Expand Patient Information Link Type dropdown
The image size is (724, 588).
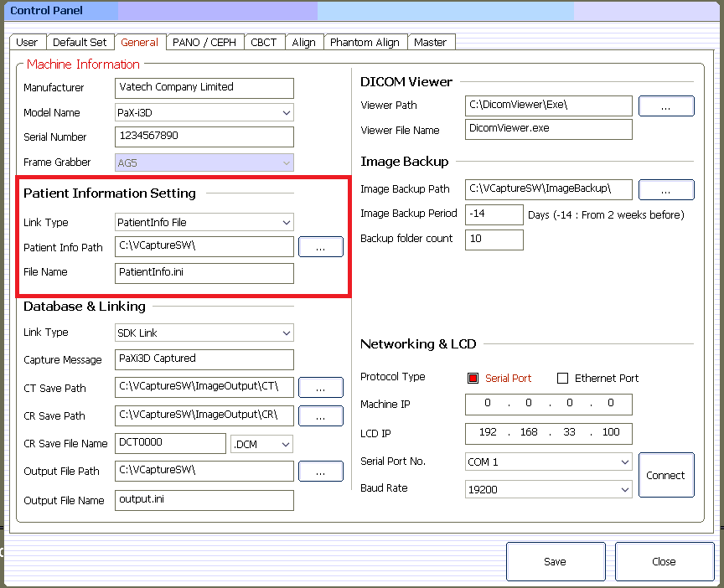pyautogui.click(x=204, y=222)
